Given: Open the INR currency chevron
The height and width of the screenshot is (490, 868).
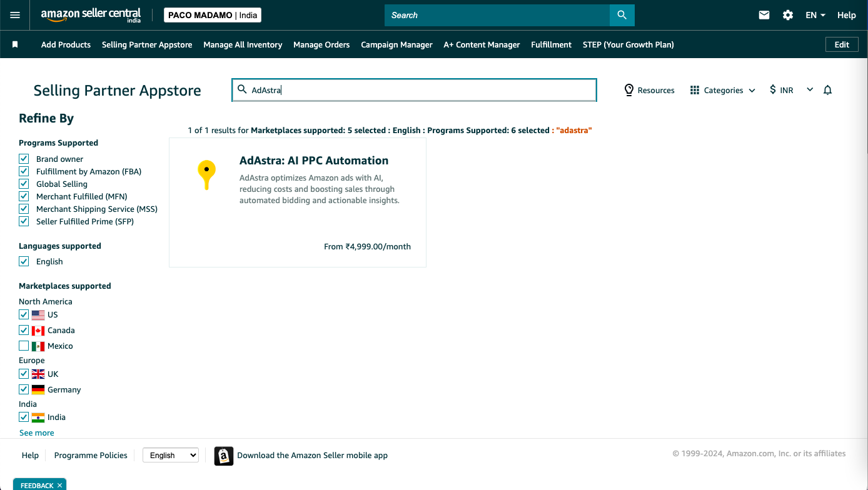Looking at the screenshot, I should pos(810,90).
